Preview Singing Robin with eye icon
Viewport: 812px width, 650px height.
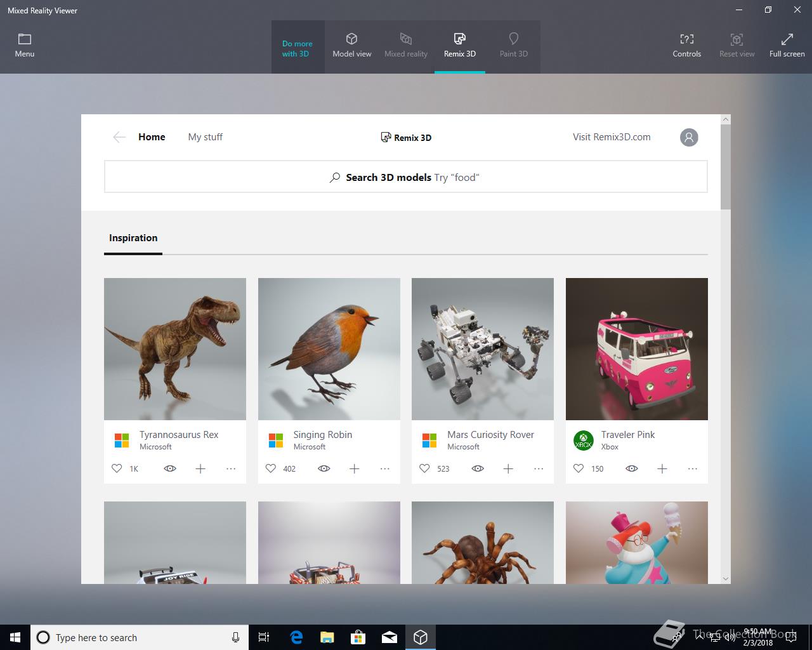click(x=324, y=468)
